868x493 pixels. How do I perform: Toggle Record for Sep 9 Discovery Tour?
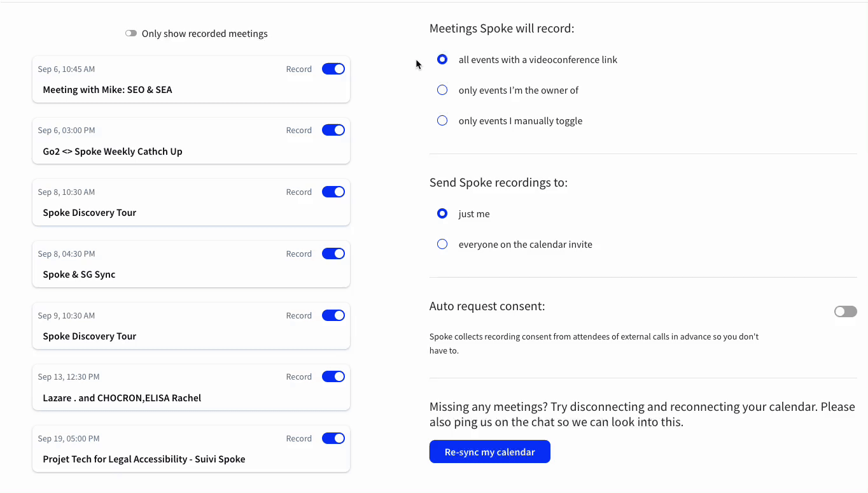[333, 315]
